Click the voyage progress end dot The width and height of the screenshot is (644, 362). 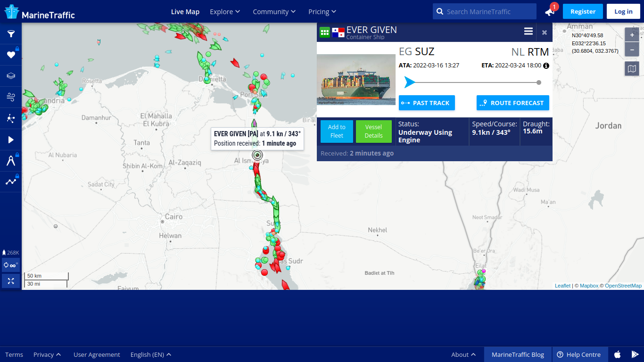point(539,82)
